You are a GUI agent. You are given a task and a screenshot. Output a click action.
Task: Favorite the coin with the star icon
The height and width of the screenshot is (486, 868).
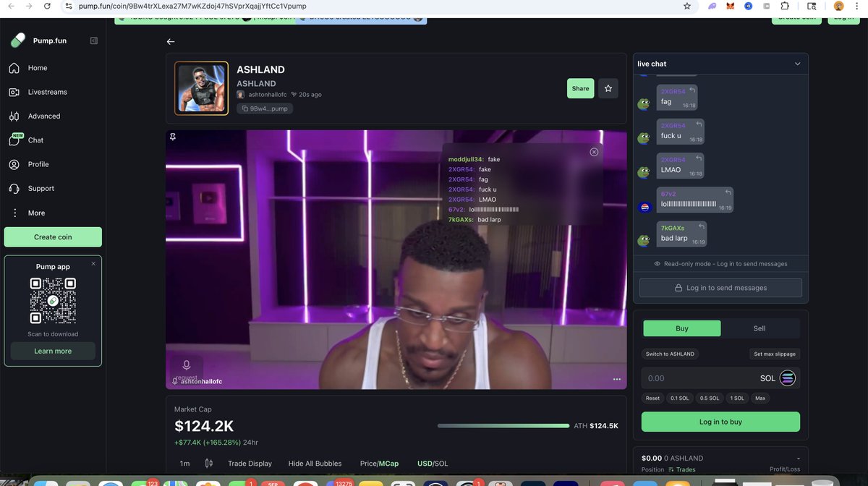(x=608, y=88)
